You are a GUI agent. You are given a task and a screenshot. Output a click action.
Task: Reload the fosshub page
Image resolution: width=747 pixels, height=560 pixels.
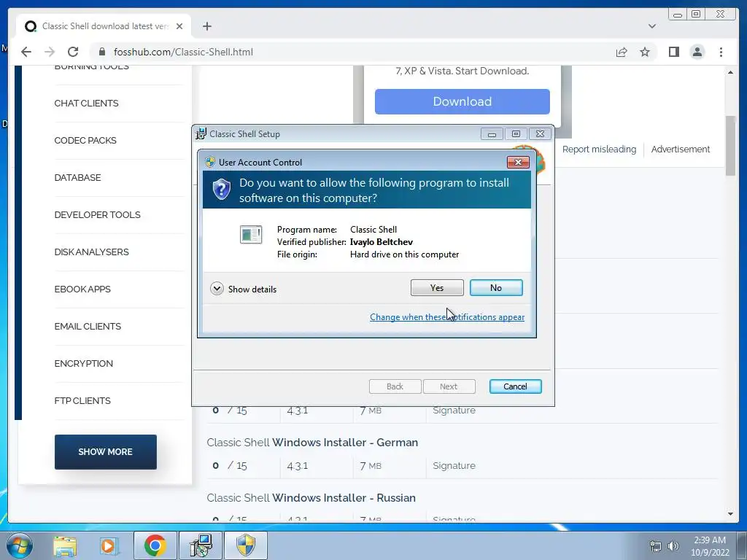[x=73, y=52]
